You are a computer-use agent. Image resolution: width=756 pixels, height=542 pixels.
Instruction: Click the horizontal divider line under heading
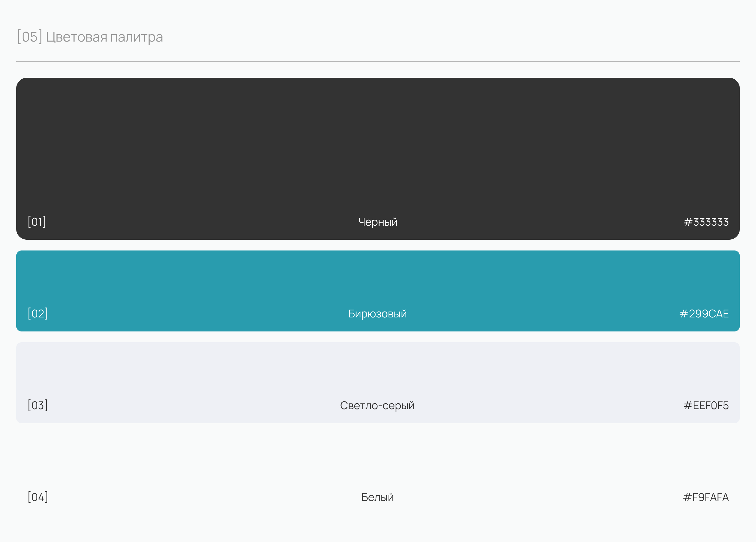378,61
